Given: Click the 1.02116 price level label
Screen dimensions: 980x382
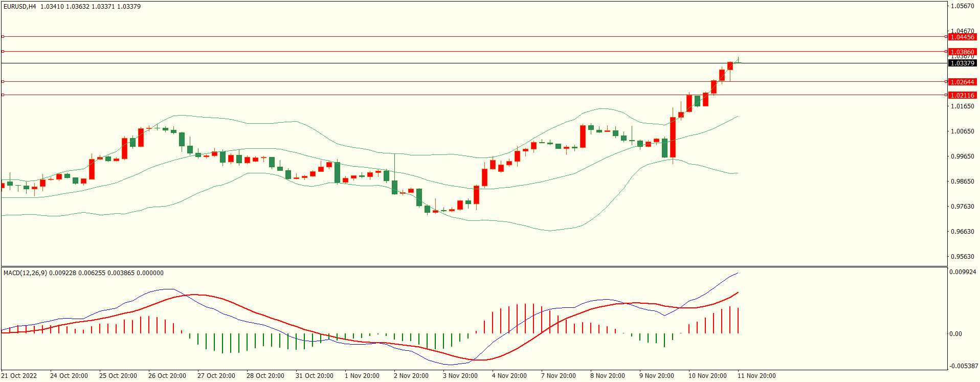Looking at the screenshot, I should [962, 96].
